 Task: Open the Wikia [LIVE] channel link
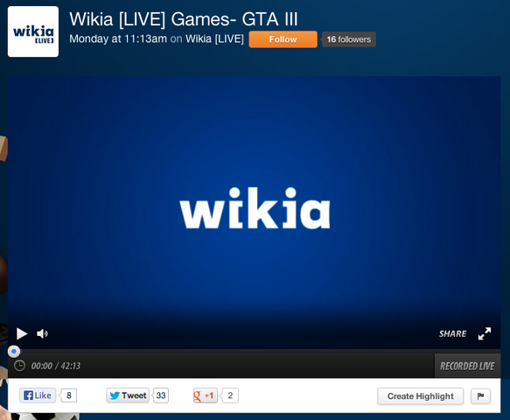click(x=214, y=39)
